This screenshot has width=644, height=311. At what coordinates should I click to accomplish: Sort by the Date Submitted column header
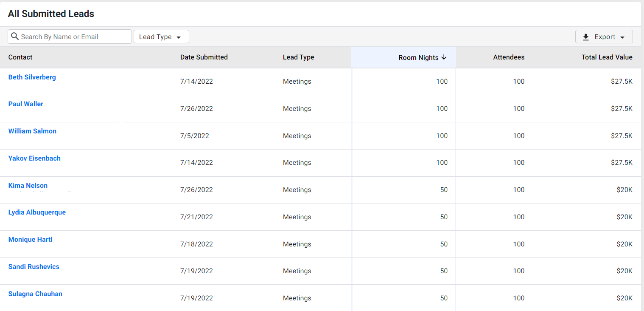pos(204,57)
